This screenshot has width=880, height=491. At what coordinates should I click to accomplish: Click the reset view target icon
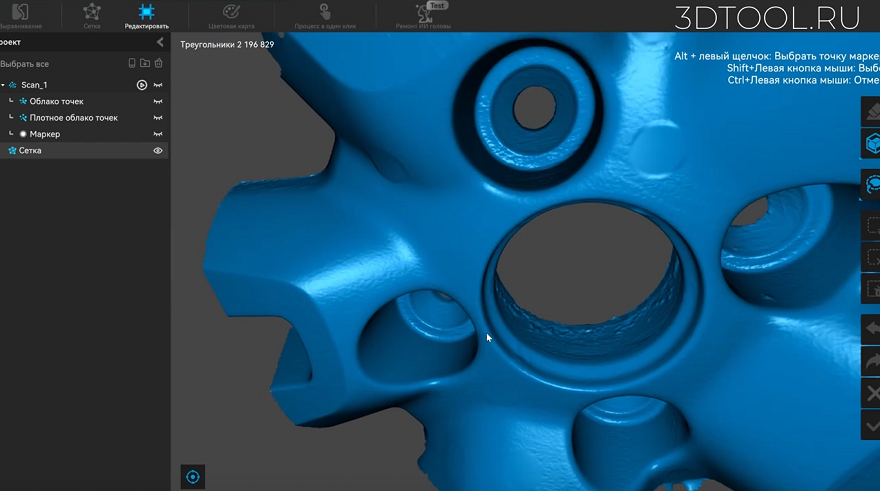pyautogui.click(x=192, y=477)
